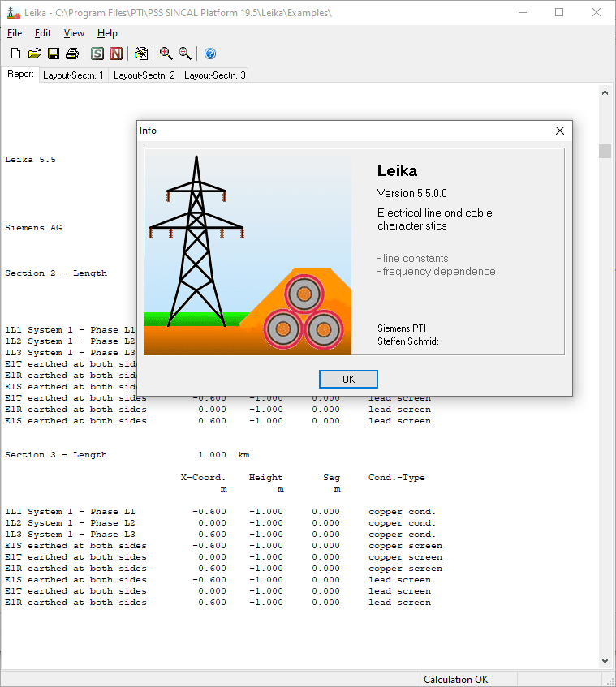Image resolution: width=616 pixels, height=687 pixels.
Task: Click the Print icon in toolbar
Action: pyautogui.click(x=72, y=54)
